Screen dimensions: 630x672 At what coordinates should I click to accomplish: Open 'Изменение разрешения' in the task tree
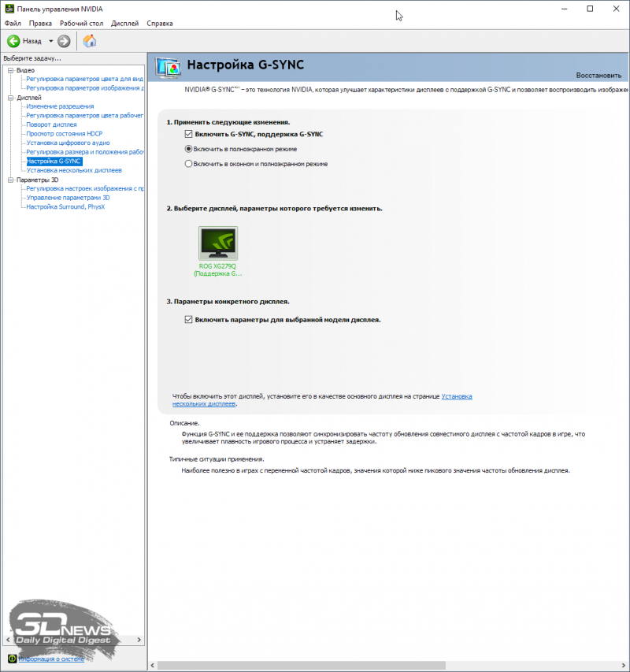[x=60, y=106]
